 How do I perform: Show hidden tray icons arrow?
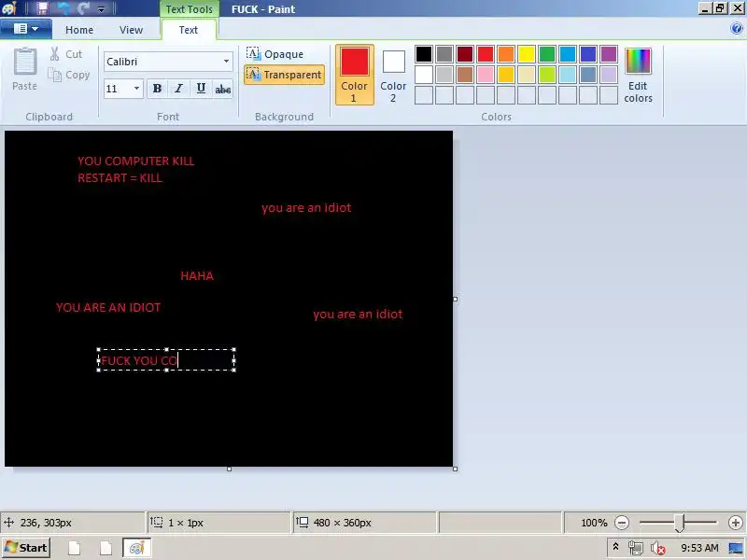tap(615, 547)
